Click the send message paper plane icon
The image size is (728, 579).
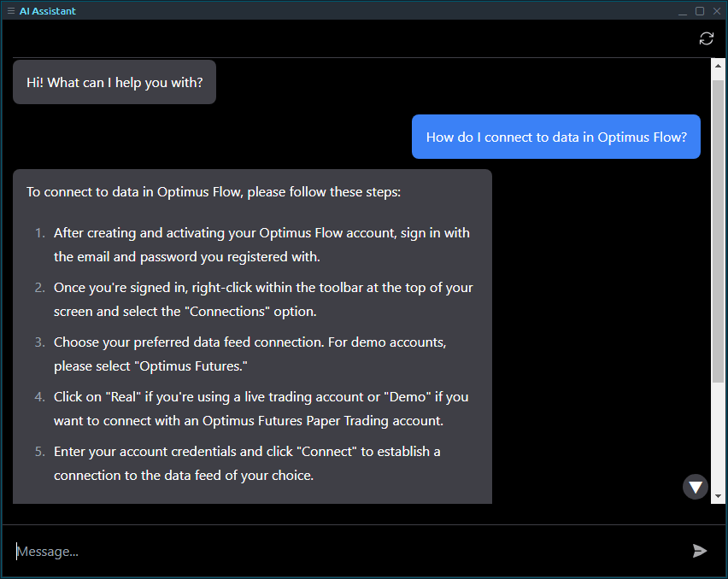(x=701, y=551)
